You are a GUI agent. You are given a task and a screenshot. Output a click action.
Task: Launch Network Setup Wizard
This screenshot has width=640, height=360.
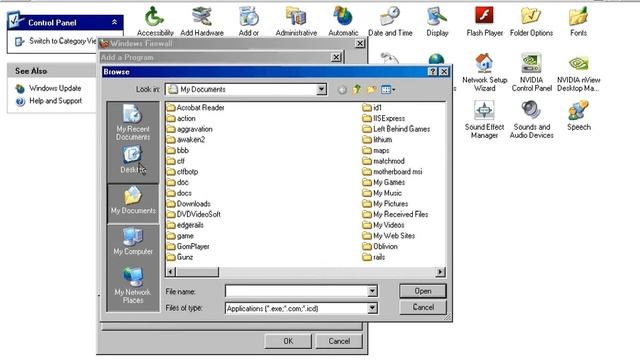click(x=484, y=73)
